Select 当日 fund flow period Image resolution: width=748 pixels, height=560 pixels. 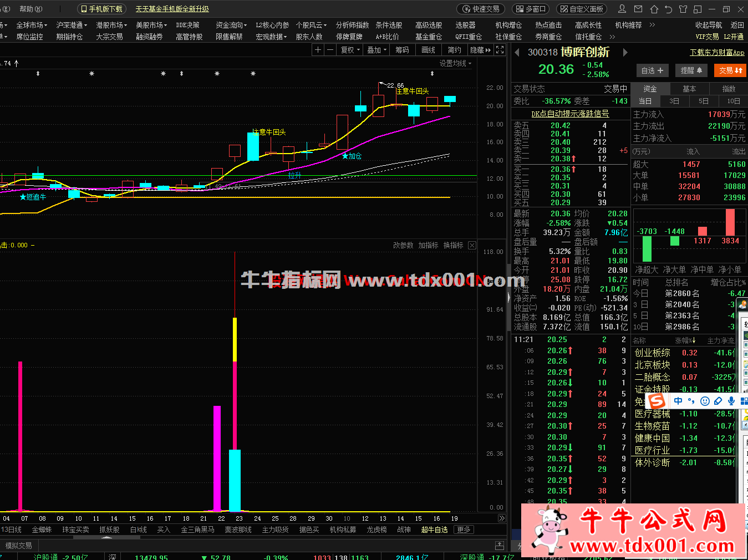pyautogui.click(x=645, y=101)
